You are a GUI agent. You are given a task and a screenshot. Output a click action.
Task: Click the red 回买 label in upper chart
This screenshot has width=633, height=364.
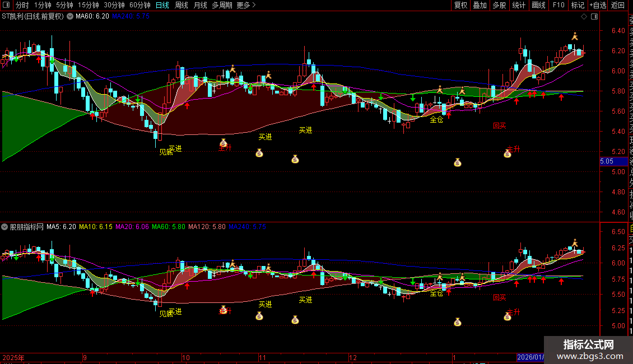pyautogui.click(x=499, y=125)
